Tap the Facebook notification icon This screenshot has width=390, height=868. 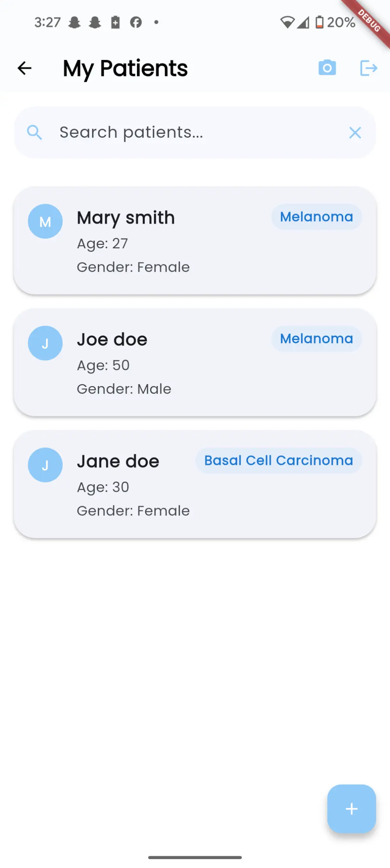pos(136,22)
